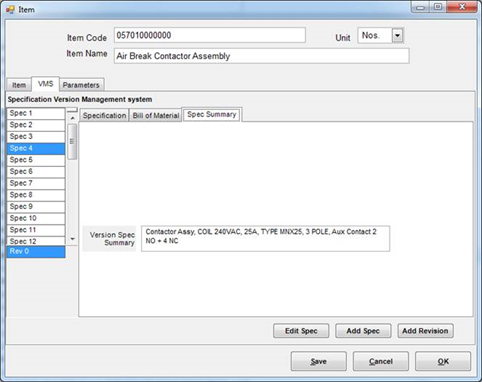Screen dimensions: 482x382
Task: Select Spec 7 in the list
Action: coord(36,183)
